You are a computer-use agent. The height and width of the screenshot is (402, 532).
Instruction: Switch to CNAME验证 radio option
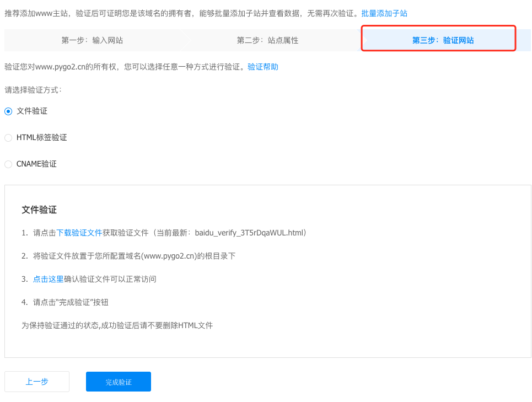point(8,164)
